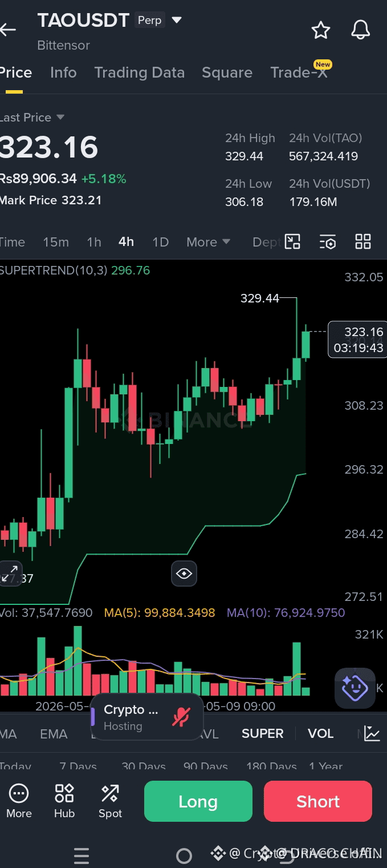Tap the +5.18% change value
This screenshot has width=387, height=868.
click(x=104, y=179)
